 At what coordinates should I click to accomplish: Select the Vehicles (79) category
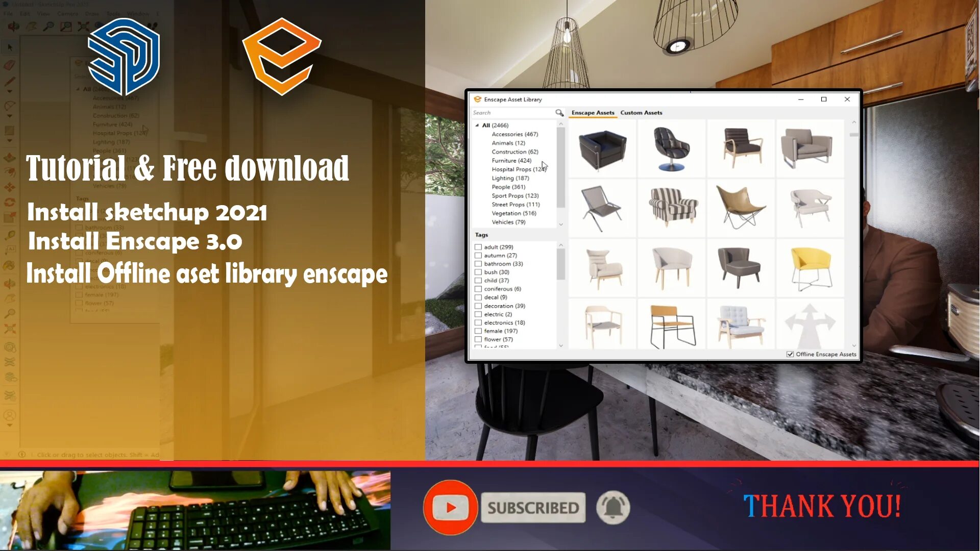[x=508, y=222]
